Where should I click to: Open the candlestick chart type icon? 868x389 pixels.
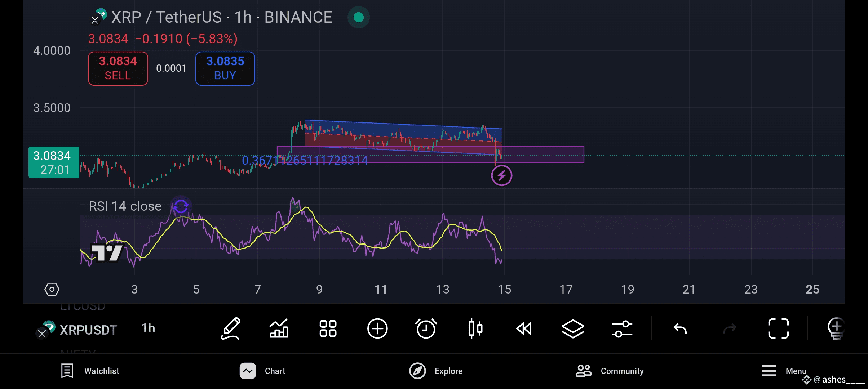pos(475,328)
